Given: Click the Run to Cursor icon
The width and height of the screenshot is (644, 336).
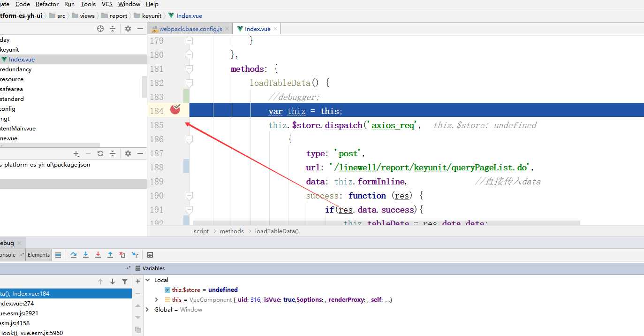Looking at the screenshot, I should [x=135, y=255].
